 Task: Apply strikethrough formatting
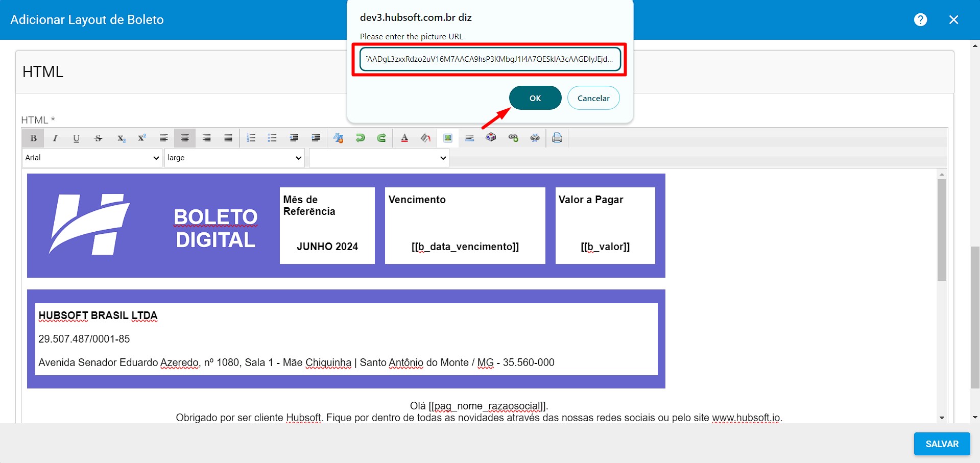coord(99,138)
